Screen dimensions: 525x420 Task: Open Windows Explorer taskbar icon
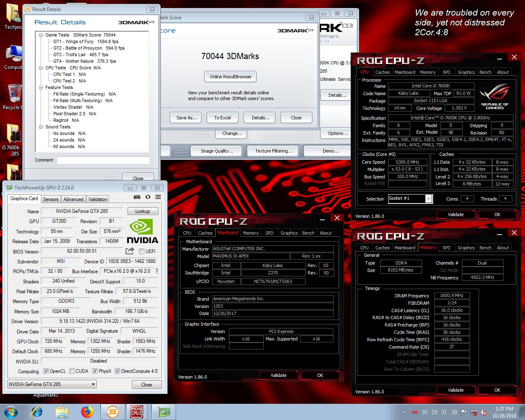[x=62, y=412]
